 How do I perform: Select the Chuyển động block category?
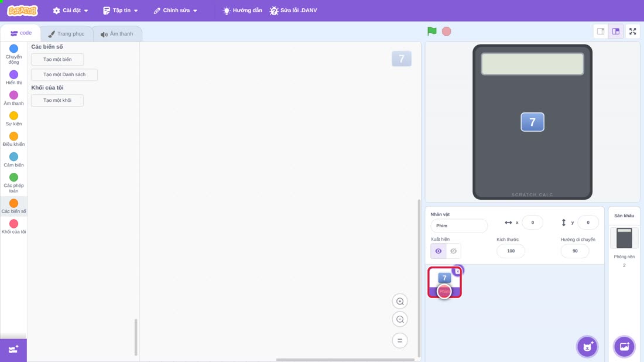tap(13, 54)
